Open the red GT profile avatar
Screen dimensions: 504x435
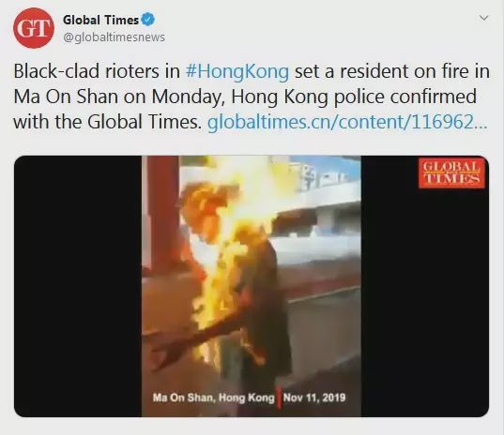34,28
